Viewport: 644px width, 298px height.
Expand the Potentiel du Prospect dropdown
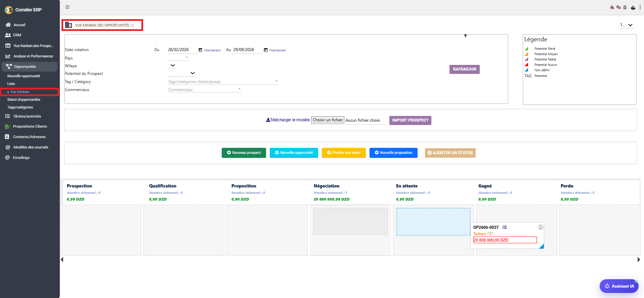tap(181, 73)
